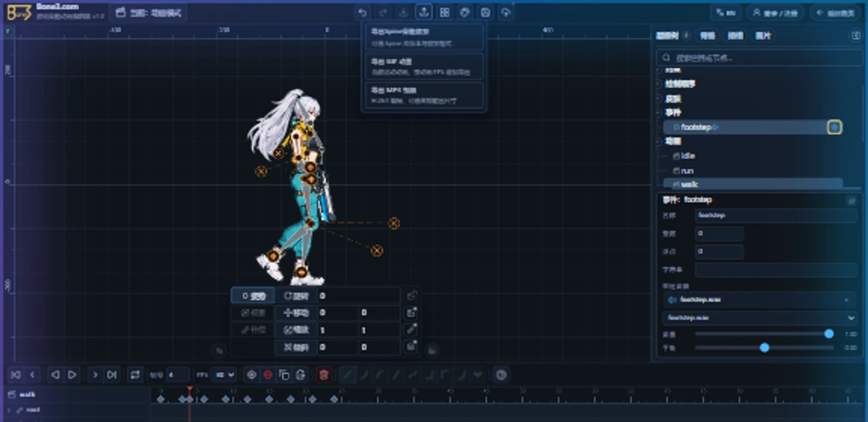Screen dimensions: 868x422
Task: Open the FPS dropdown in timeline bar
Action: 223,375
